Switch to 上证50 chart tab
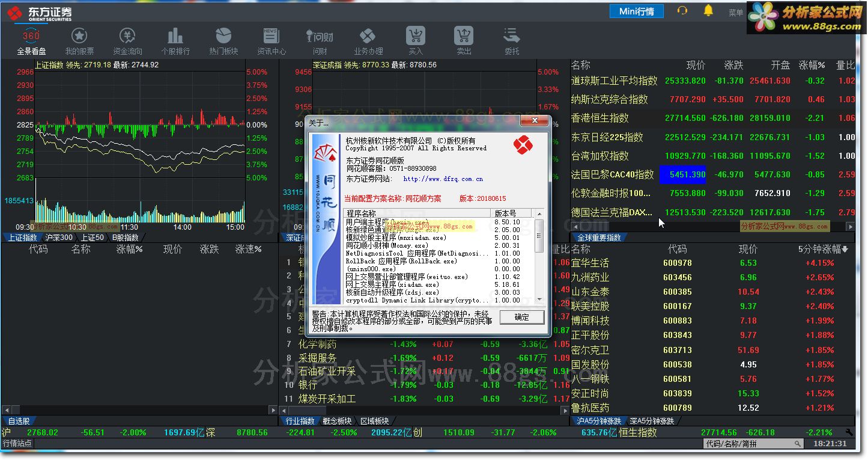Image resolution: width=868 pixels, height=460 pixels. point(93,238)
